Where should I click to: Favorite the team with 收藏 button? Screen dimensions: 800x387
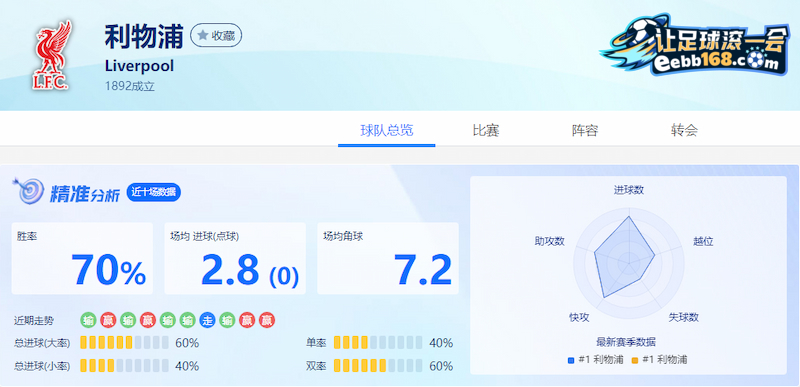coord(216,35)
